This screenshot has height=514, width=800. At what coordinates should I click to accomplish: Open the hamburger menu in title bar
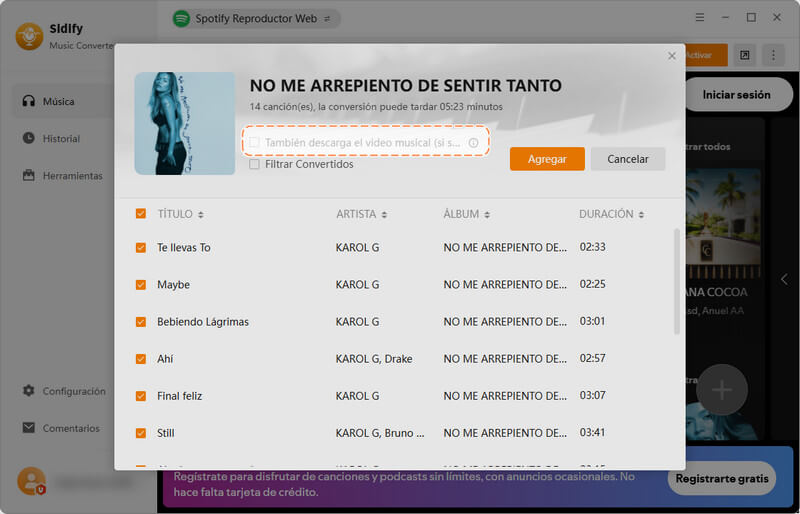point(700,17)
